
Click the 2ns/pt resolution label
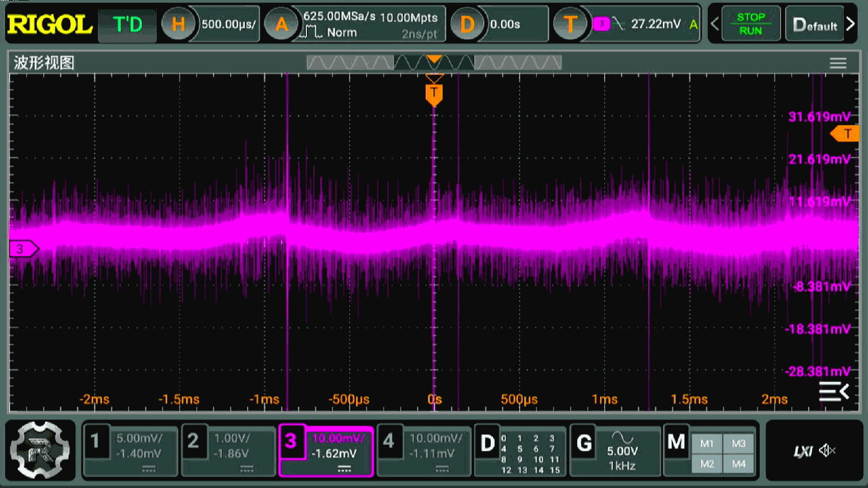tap(419, 34)
